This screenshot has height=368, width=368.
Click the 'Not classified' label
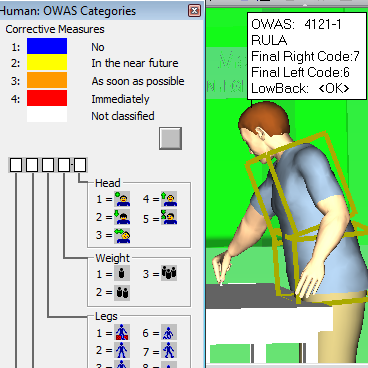(x=123, y=116)
